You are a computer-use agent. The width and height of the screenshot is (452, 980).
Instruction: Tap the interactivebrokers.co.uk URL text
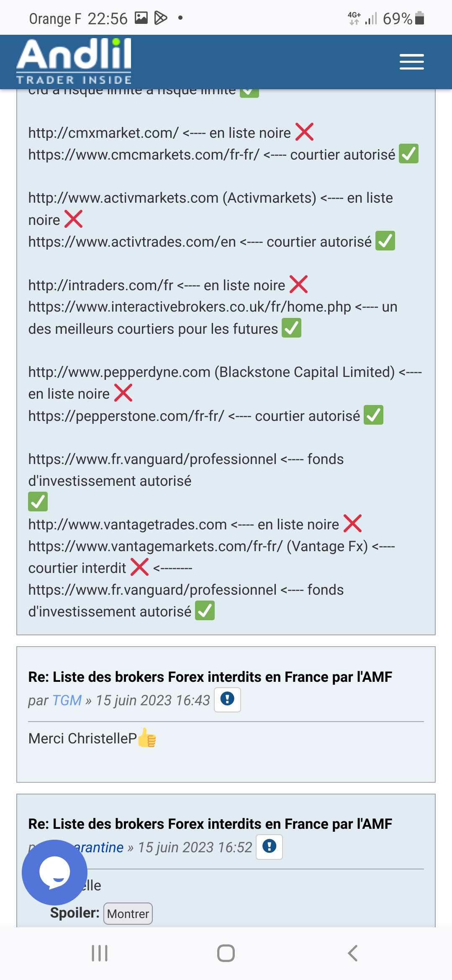pyautogui.click(x=190, y=307)
